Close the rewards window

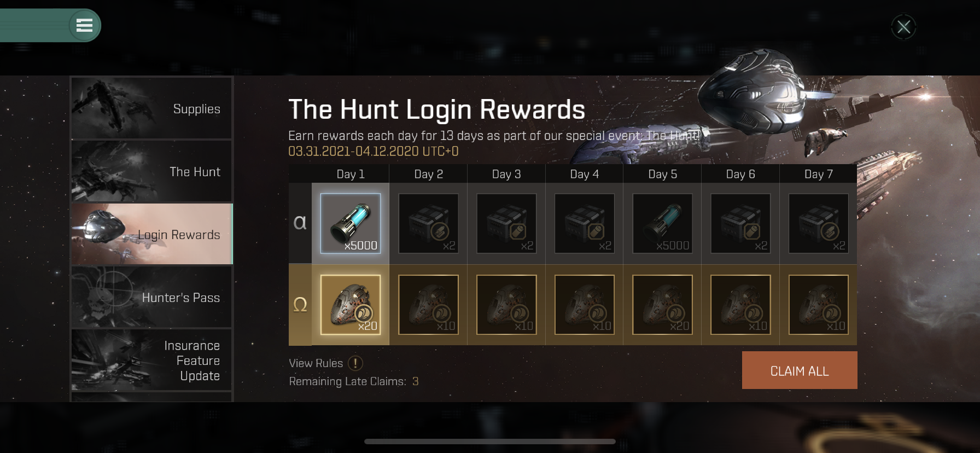click(x=903, y=26)
